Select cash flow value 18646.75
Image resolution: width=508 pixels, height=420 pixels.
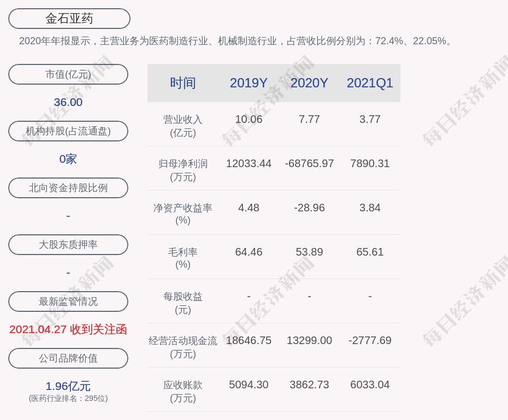[x=249, y=341]
